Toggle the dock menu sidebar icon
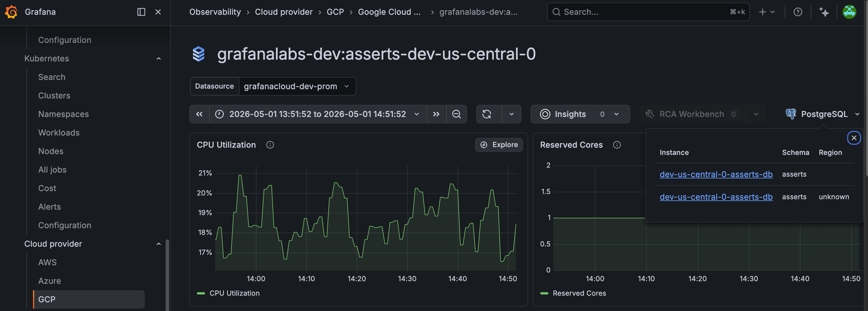 (x=141, y=12)
